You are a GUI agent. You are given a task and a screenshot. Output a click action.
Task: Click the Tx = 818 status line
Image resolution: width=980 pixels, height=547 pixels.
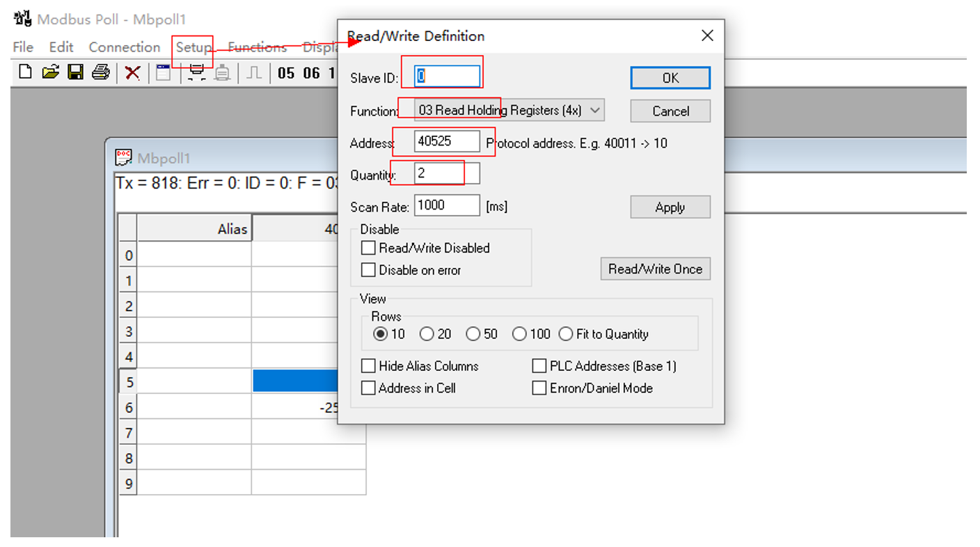click(x=226, y=185)
